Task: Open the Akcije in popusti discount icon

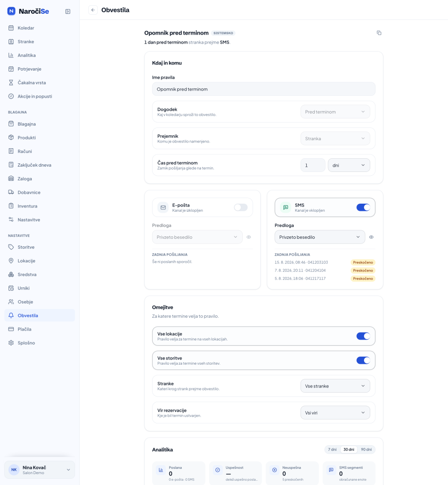Action: tap(11, 96)
